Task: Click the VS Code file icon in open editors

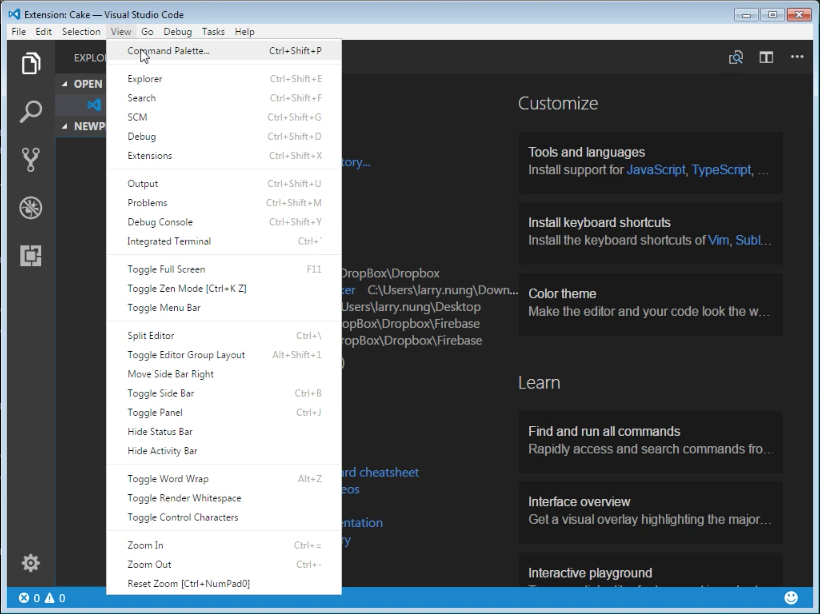Action: [94, 105]
